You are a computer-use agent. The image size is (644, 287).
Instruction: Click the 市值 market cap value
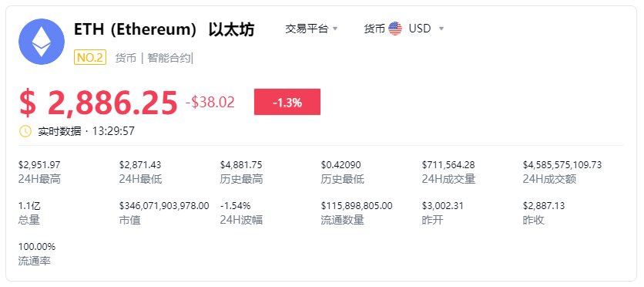coord(164,205)
